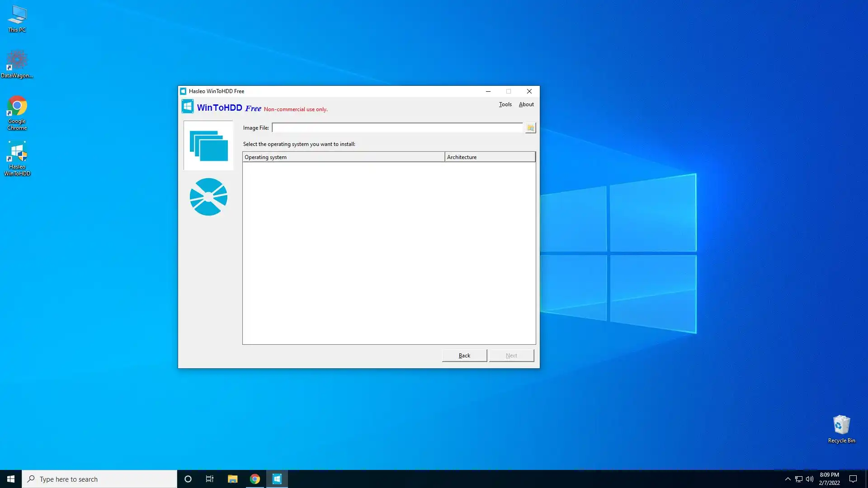Select the stacked windows image source icon
Screen dimensions: 868x488
tap(208, 145)
